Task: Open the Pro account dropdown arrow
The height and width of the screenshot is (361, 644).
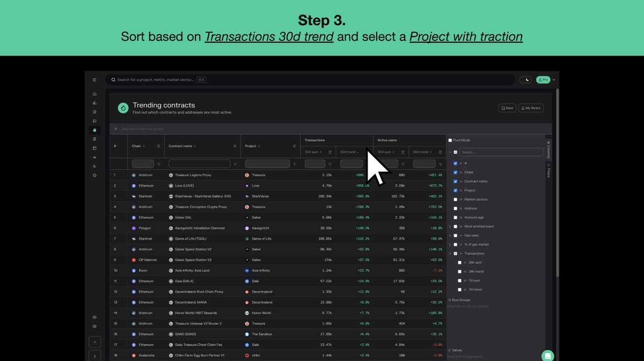Action: (554, 80)
